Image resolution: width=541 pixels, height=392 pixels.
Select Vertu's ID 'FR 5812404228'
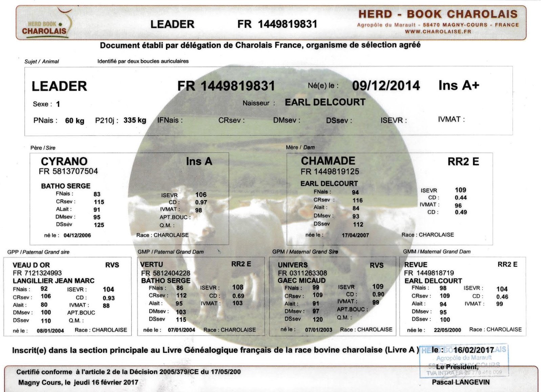point(166,273)
